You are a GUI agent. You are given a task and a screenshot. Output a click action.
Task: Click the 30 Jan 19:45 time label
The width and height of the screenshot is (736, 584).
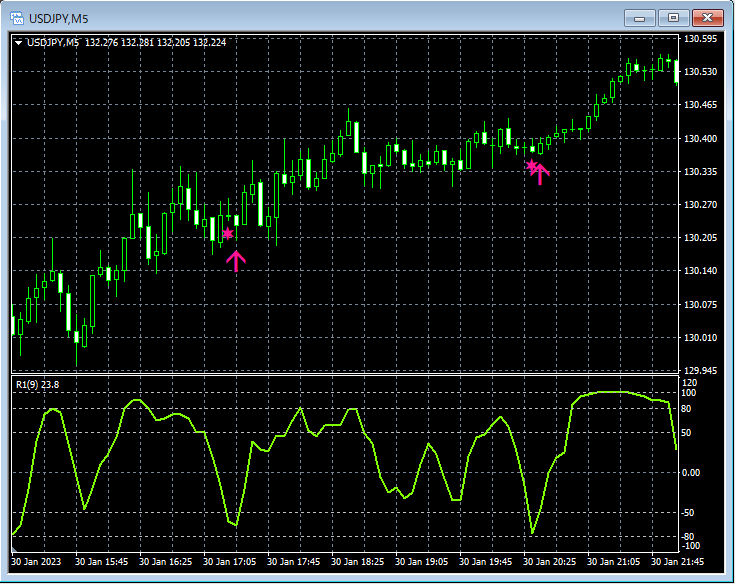coord(485,561)
